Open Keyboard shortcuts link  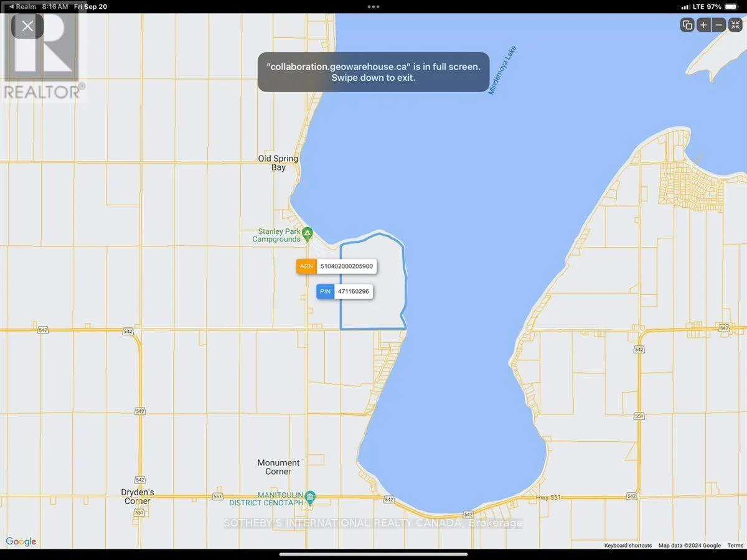(x=628, y=546)
